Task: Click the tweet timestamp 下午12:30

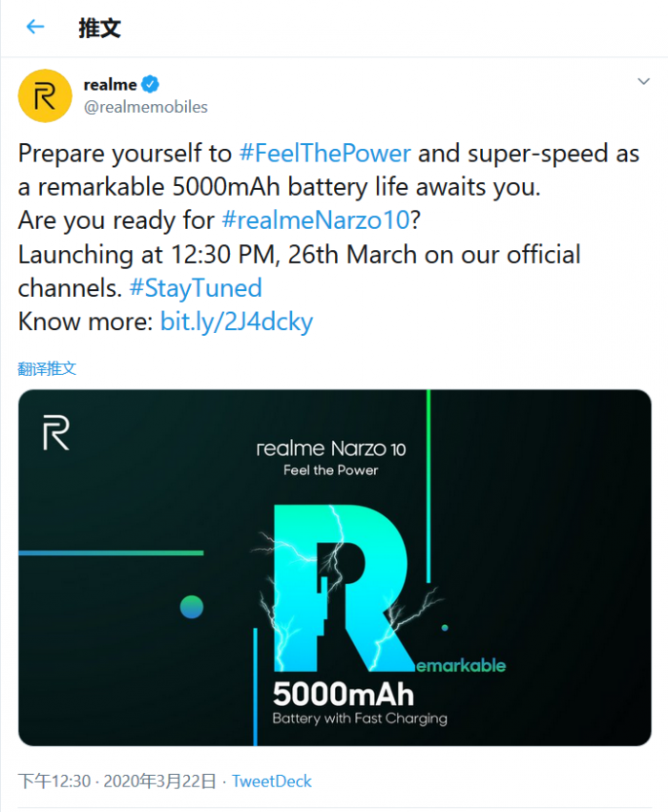Action: pyautogui.click(x=54, y=781)
